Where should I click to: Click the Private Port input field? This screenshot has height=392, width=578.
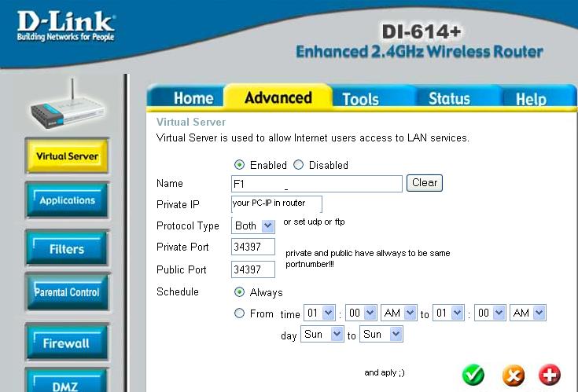[253, 247]
